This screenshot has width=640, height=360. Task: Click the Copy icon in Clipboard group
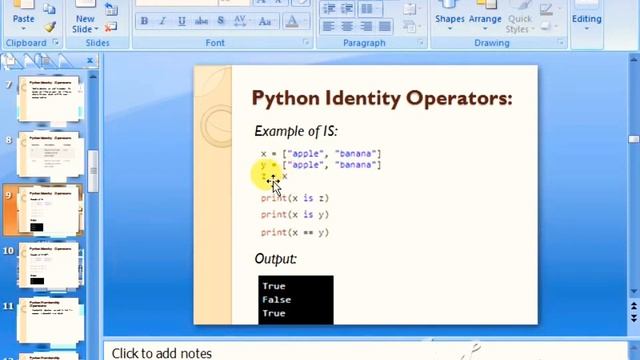49,9
